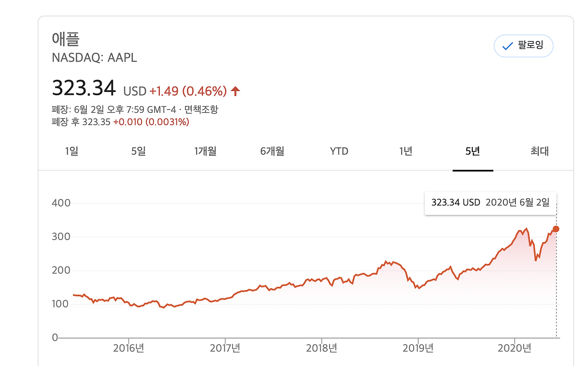Click the blue checkmark icon inside 팔로잉 button
Screen dimensions: 588x366
pos(507,46)
